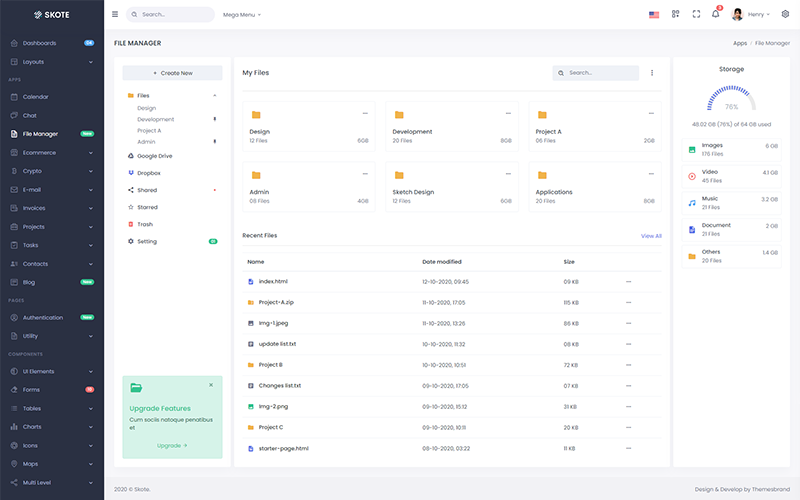
Task: Collapse the Files tree in panel
Action: [214, 95]
